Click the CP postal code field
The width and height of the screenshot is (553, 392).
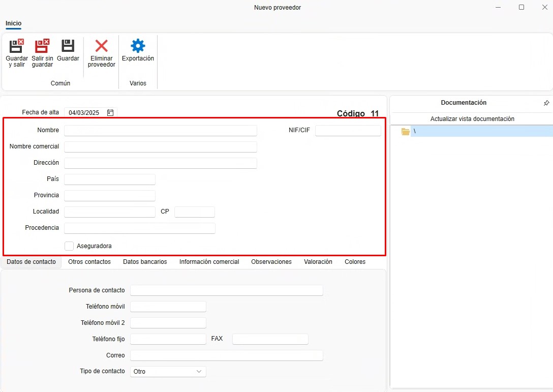point(195,212)
